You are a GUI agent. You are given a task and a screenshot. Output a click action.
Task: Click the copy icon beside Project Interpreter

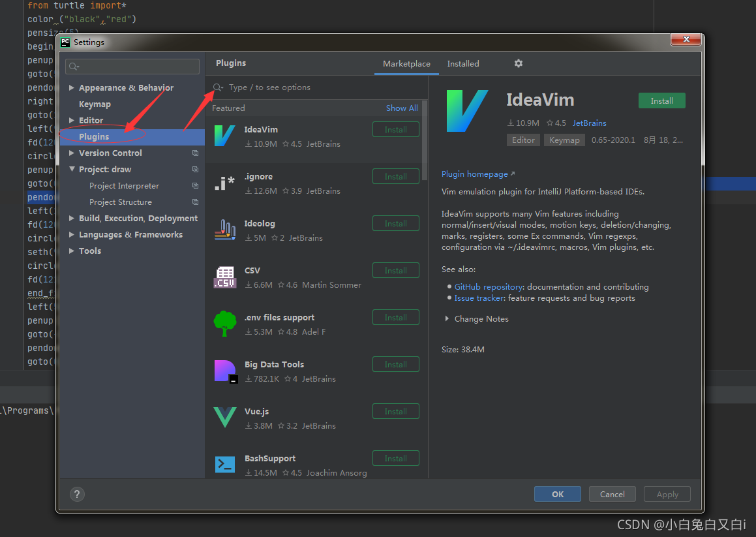(195, 186)
